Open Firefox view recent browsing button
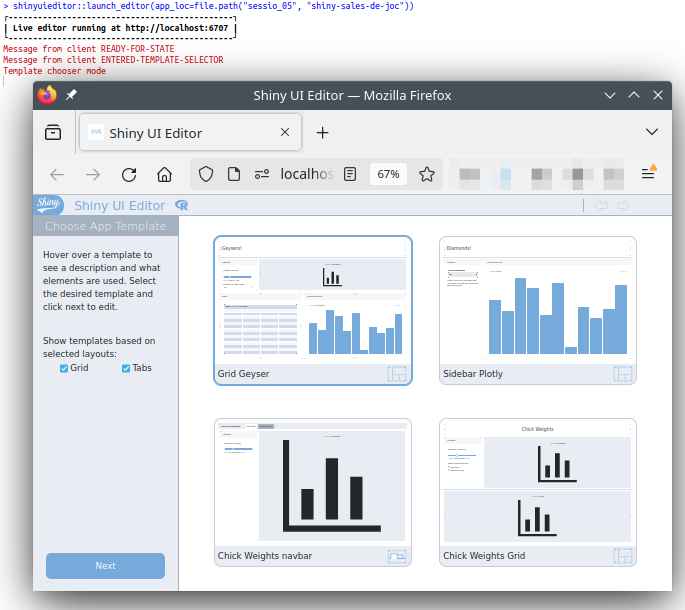The image size is (685, 610). (x=53, y=132)
